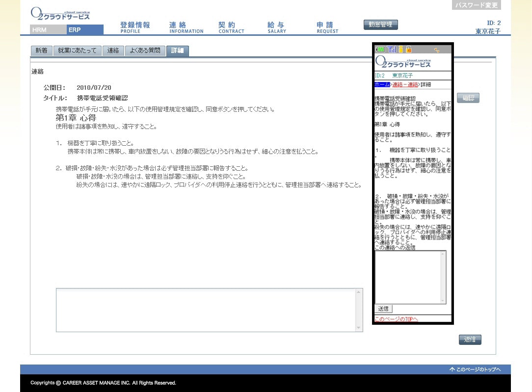Click the publish date 2010/07/20

(94, 87)
